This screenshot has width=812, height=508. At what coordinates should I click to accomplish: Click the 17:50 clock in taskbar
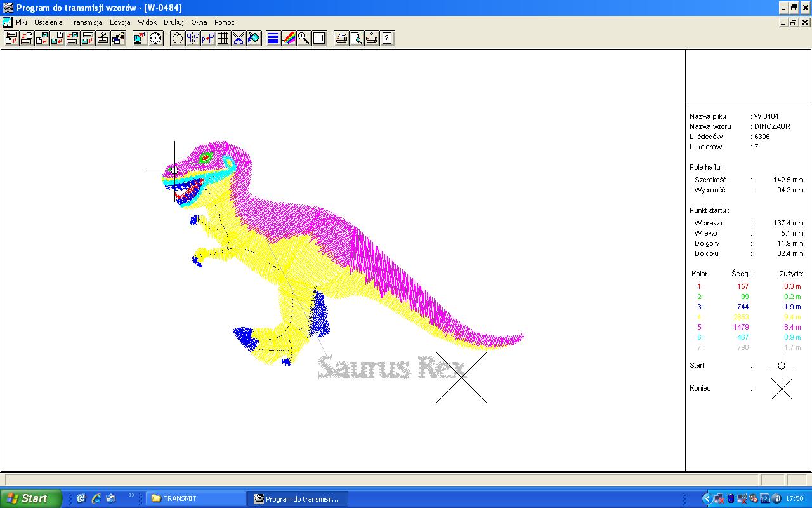coord(795,498)
